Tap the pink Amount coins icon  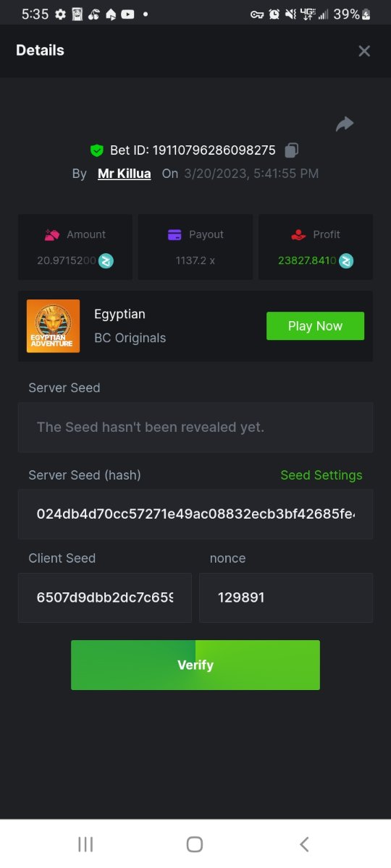(x=51, y=234)
